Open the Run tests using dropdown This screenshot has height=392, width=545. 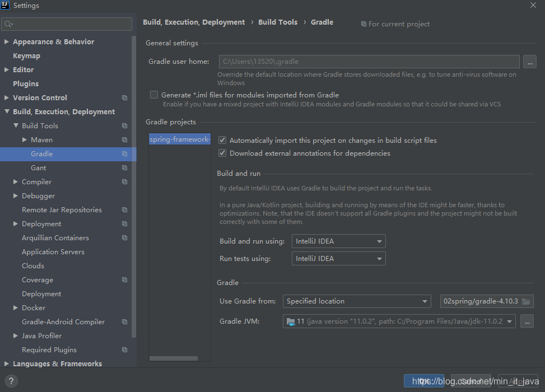pyautogui.click(x=338, y=259)
